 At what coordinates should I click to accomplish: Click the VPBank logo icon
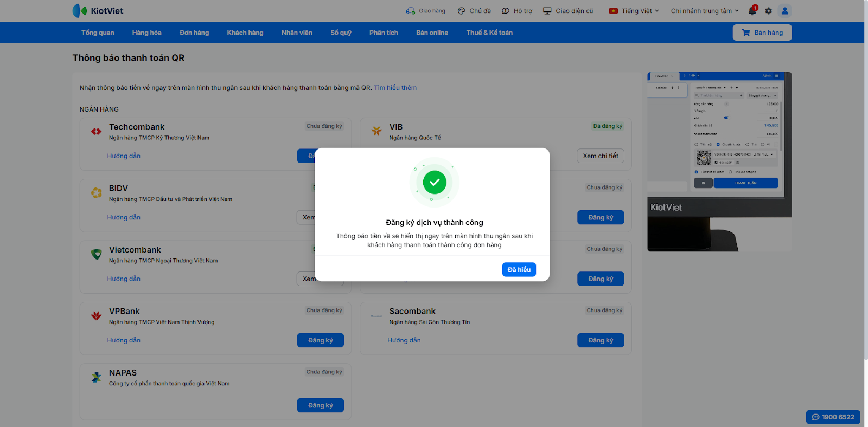coord(97,315)
